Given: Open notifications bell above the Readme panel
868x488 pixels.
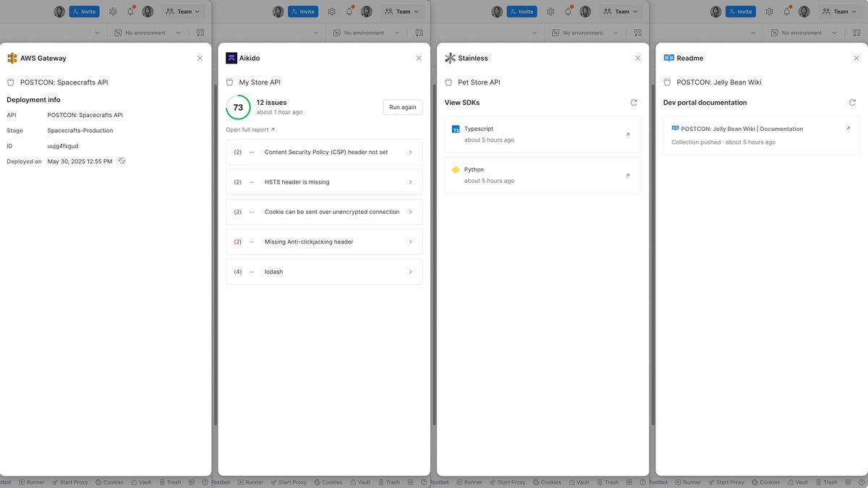Looking at the screenshot, I should 787,12.
